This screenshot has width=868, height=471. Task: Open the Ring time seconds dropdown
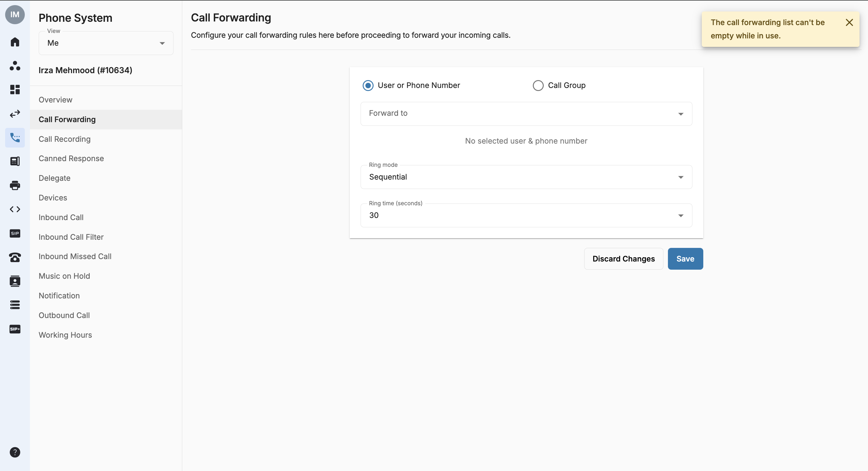[x=526, y=216]
